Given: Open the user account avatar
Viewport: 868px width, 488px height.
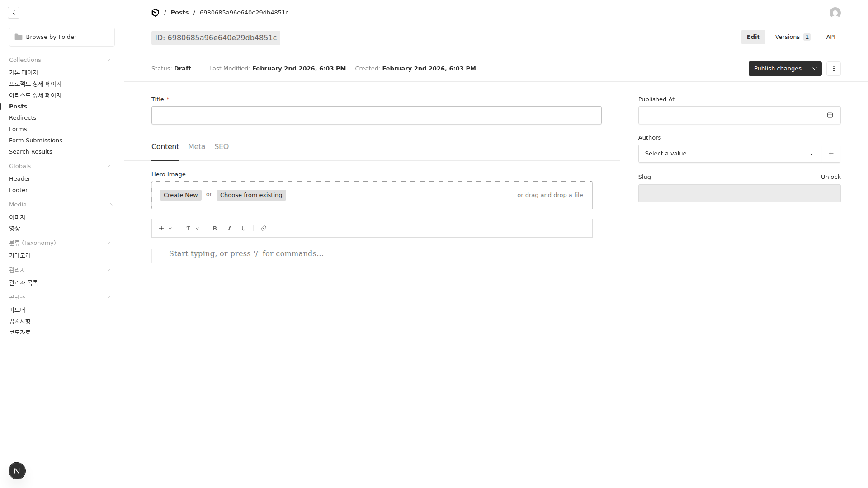Looking at the screenshot, I should coord(835,13).
